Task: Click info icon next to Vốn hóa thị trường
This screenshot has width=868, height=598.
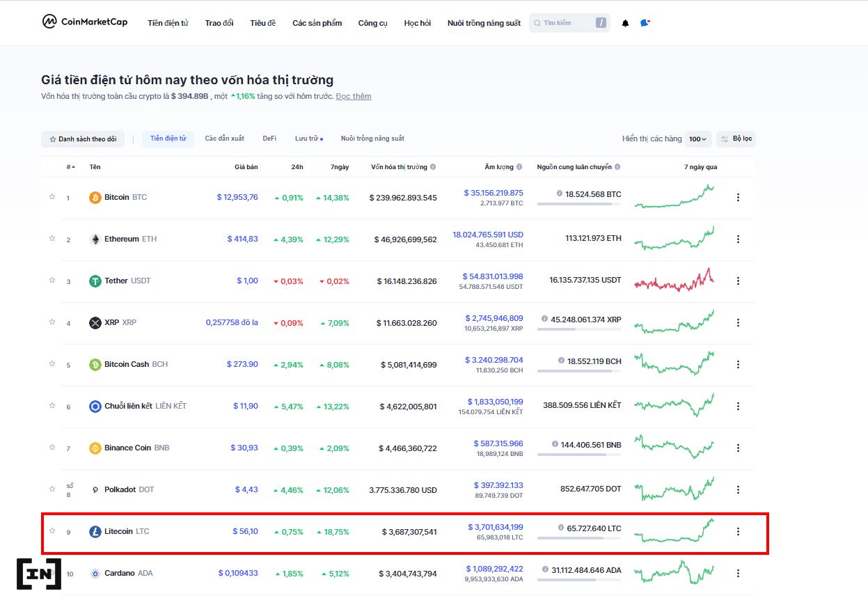Action: [x=433, y=167]
